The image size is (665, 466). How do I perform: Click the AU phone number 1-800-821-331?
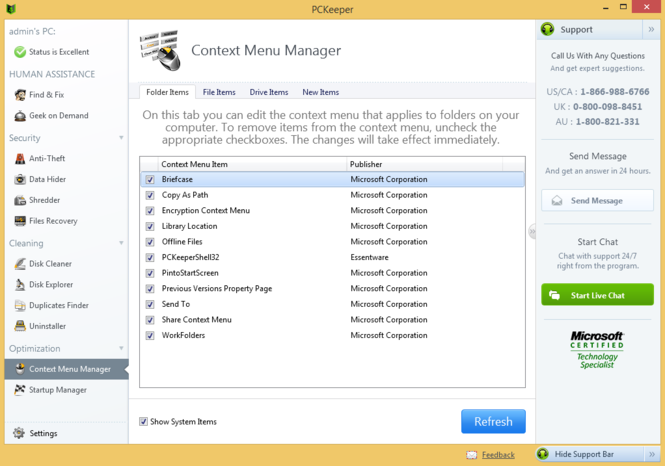tap(607, 122)
